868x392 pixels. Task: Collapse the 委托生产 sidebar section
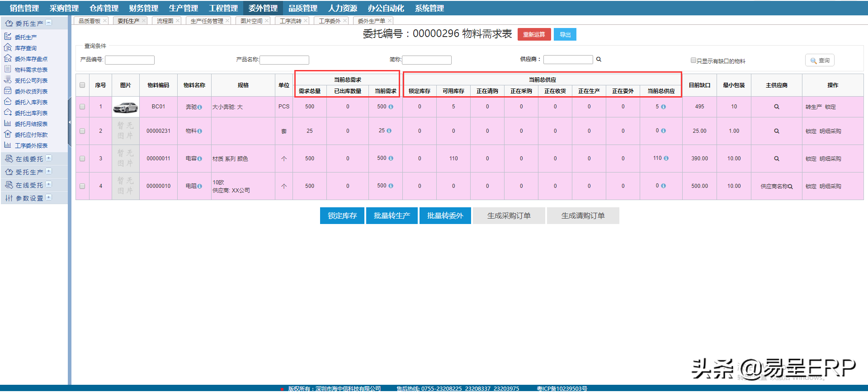[49, 23]
